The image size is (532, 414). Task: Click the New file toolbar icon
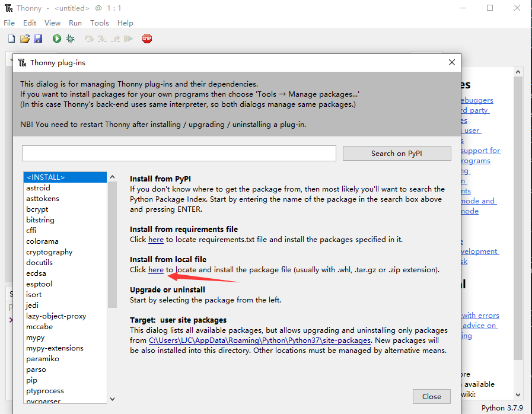click(11, 39)
